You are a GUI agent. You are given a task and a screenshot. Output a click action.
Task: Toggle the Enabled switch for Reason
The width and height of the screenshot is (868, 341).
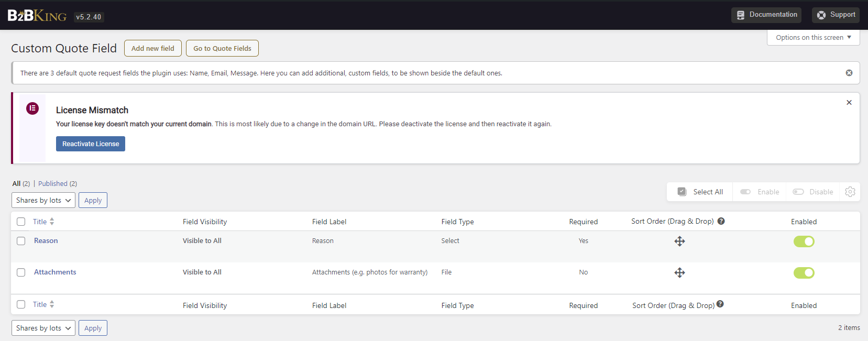(804, 241)
